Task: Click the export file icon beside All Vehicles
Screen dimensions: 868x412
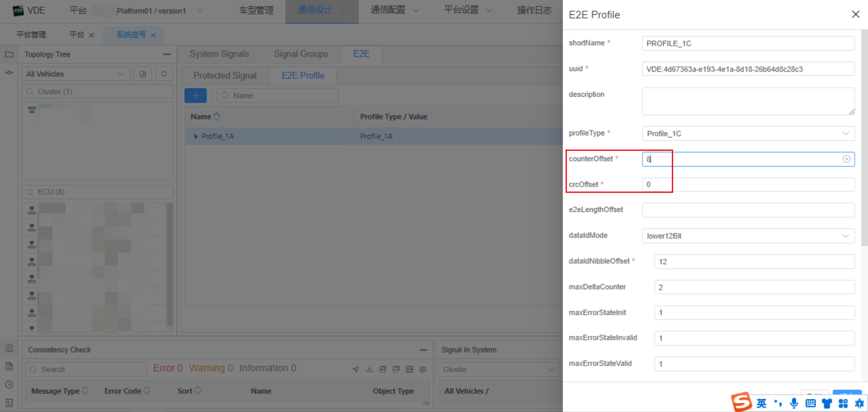Action: click(x=143, y=74)
